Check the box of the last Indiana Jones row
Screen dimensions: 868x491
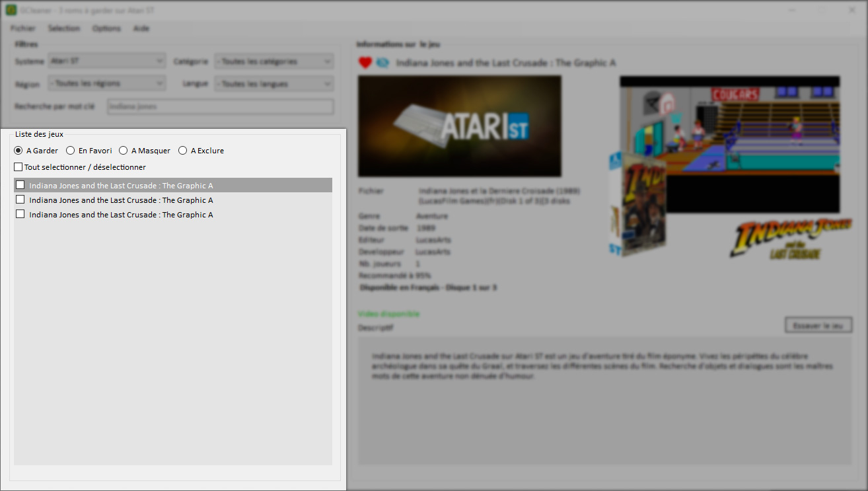tap(20, 214)
